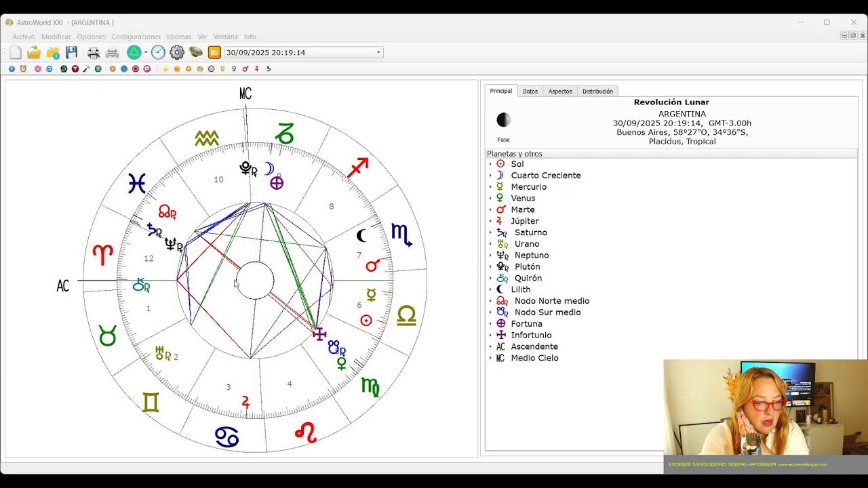Image resolution: width=868 pixels, height=488 pixels.
Task: Click the small hammer tool icon
Action: pyautogui.click(x=86, y=68)
